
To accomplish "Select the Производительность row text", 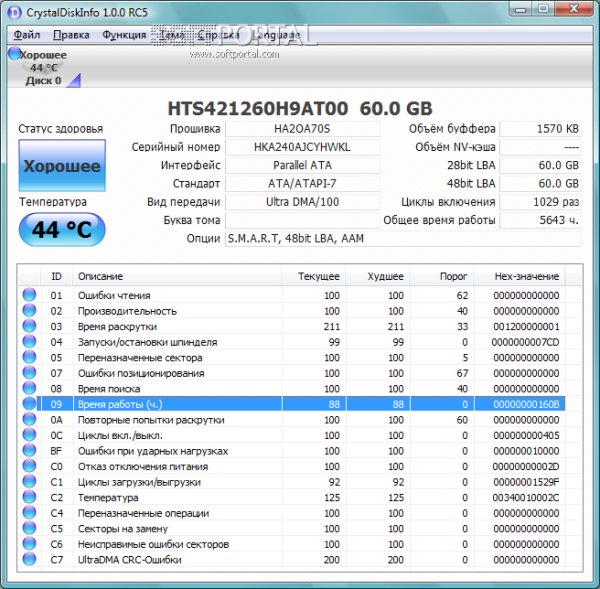I will 127,311.
